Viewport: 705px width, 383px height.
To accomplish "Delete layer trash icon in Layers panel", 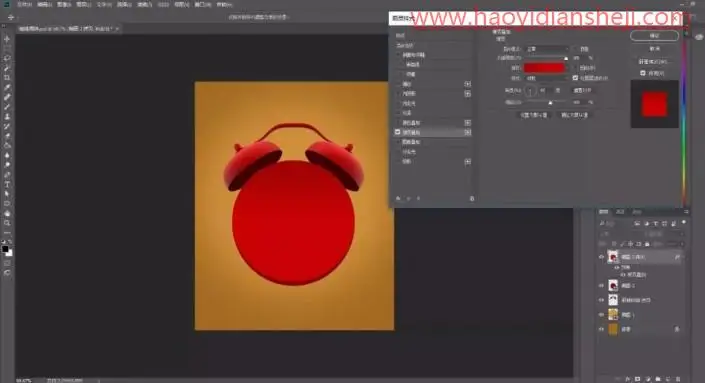I will pyautogui.click(x=678, y=379).
